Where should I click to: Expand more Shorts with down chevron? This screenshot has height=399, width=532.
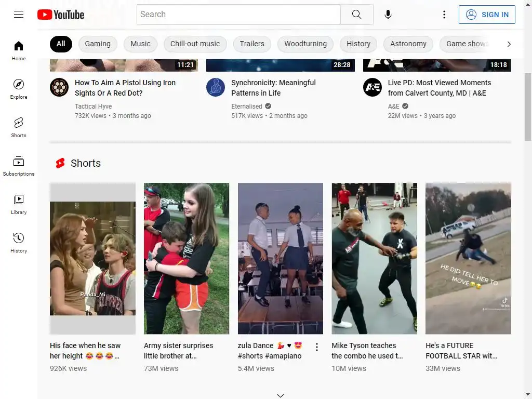coord(280,395)
